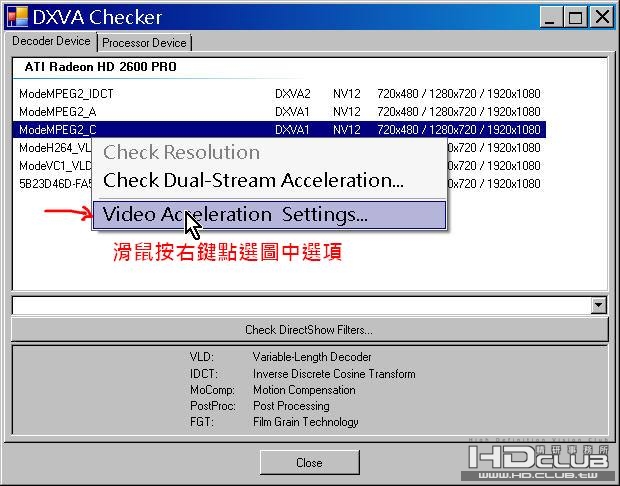Select the ModeMPEG2_IDCT row
The width and height of the screenshot is (620, 486).
(279, 94)
